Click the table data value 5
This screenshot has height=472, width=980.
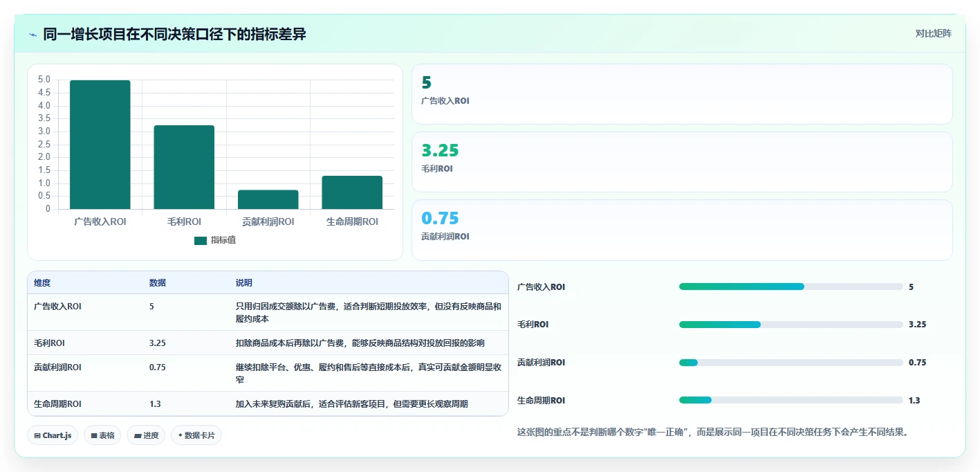[151, 306]
